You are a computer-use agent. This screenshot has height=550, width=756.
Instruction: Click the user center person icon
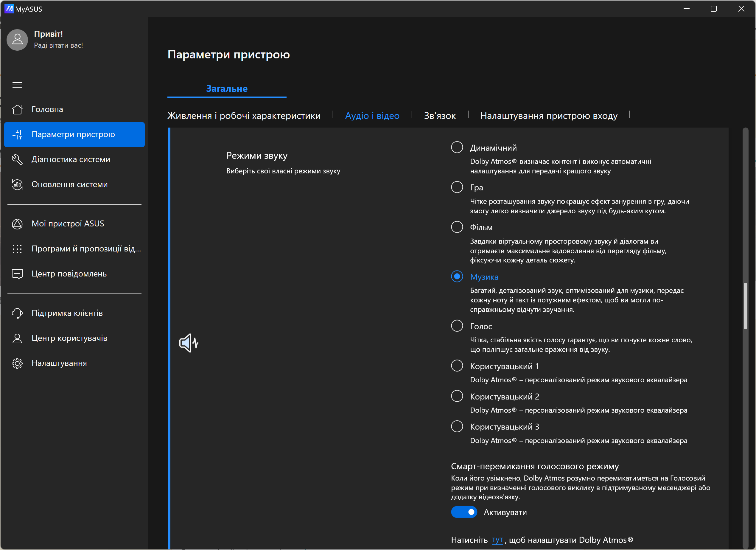pos(17,338)
